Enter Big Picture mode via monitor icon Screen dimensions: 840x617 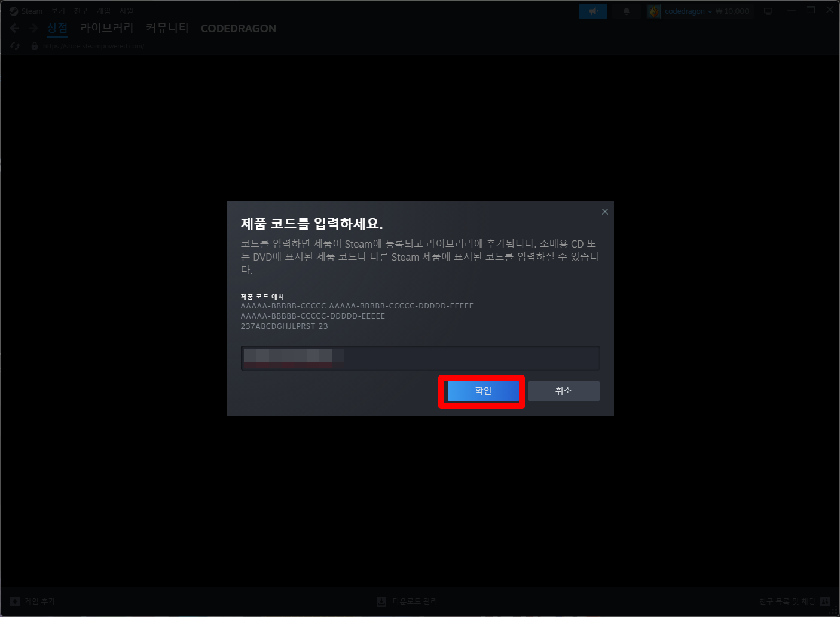point(769,11)
